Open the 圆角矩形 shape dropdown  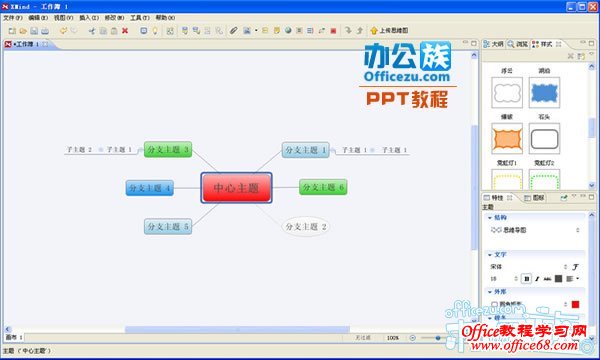pos(565,304)
